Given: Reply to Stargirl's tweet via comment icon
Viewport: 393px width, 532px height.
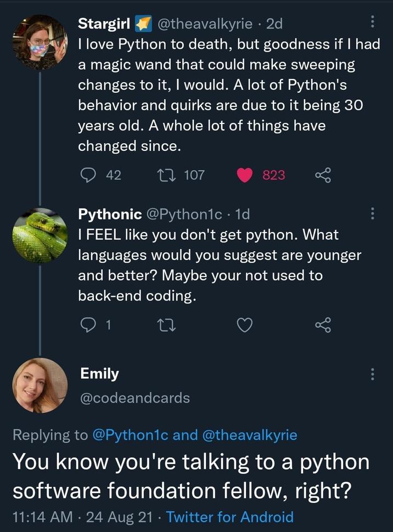Looking at the screenshot, I should [x=88, y=175].
